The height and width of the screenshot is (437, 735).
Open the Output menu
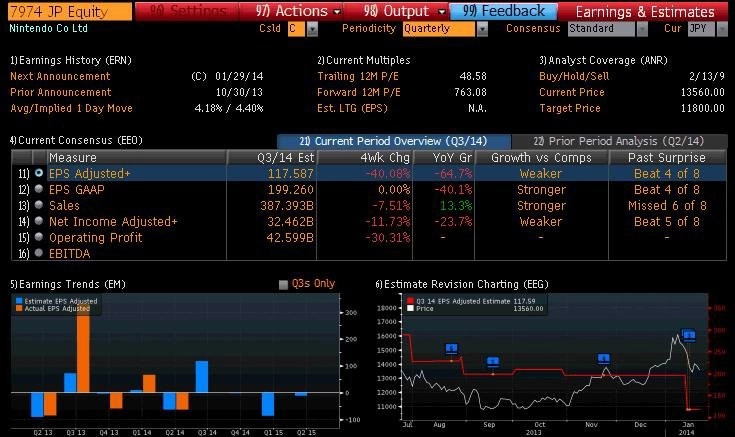click(x=404, y=11)
